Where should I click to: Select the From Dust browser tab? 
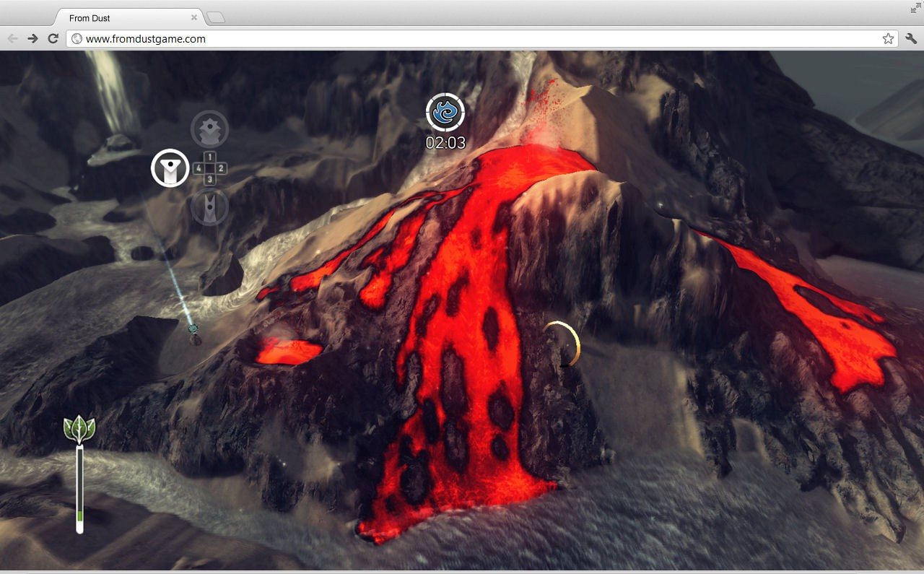128,18
